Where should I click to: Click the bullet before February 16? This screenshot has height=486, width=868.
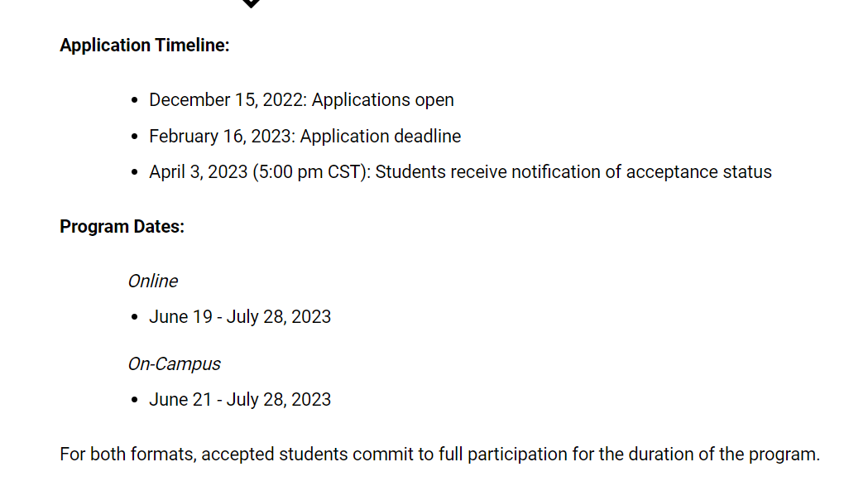click(x=135, y=137)
